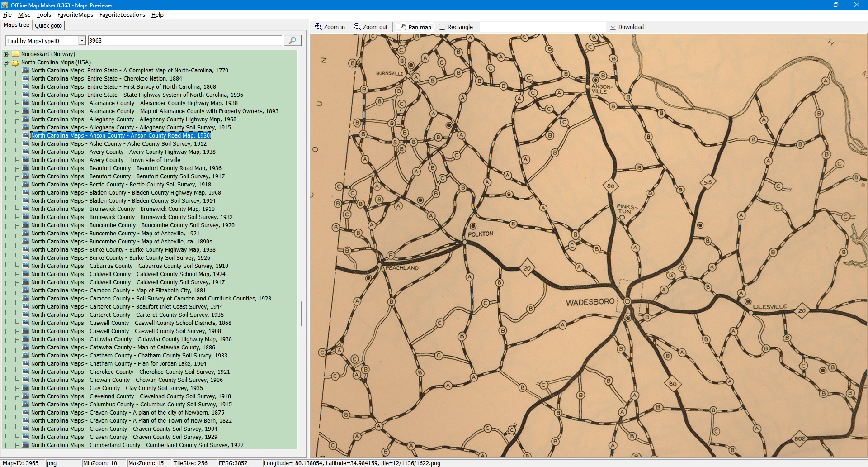This screenshot has height=467, width=868.
Task: Toggle the Rectangle selection mode
Action: point(456,27)
